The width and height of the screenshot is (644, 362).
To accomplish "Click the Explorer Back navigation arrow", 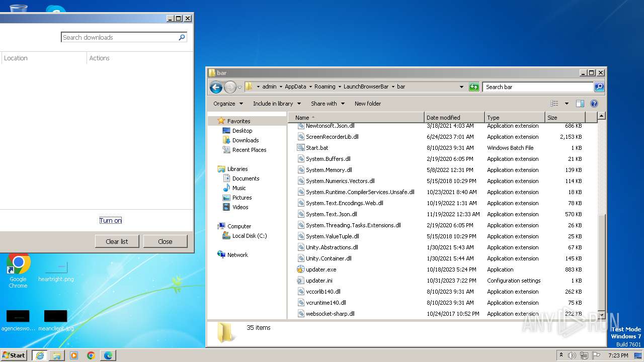I will click(216, 87).
